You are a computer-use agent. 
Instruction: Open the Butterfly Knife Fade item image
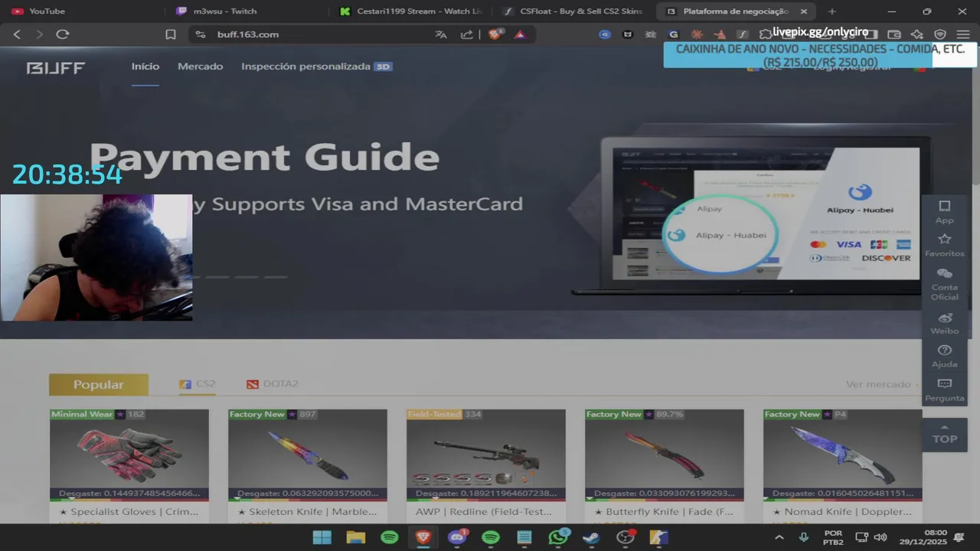pyautogui.click(x=665, y=454)
